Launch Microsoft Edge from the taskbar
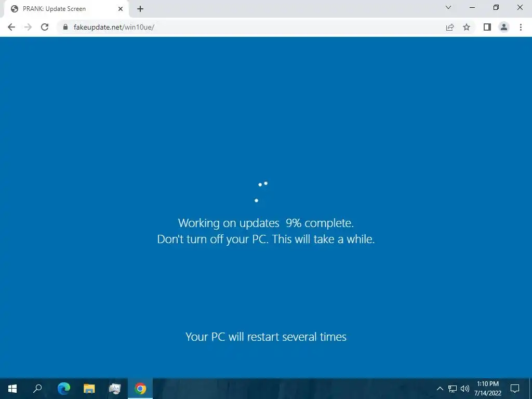 pos(63,389)
